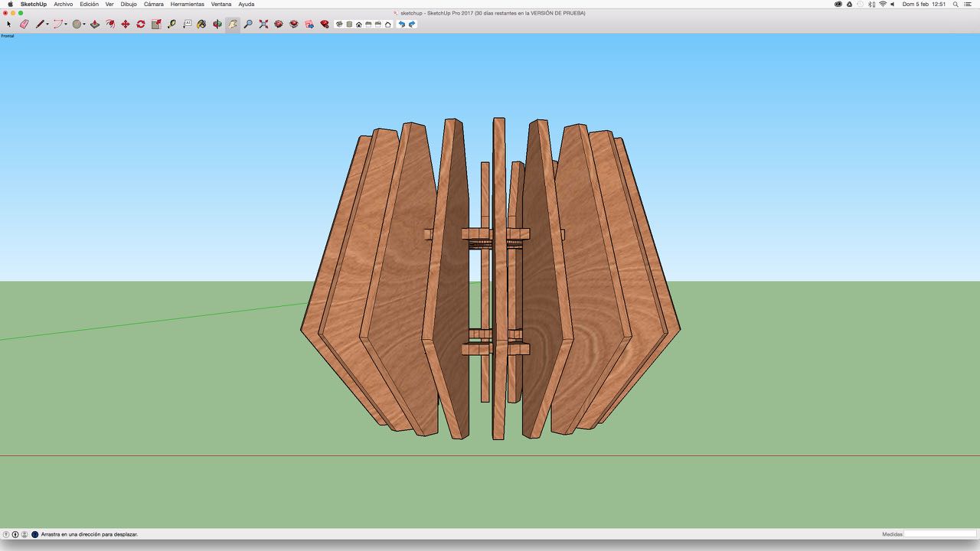Screen dimensions: 980x551
Task: Pick the Eraser tool
Action: tap(24, 24)
